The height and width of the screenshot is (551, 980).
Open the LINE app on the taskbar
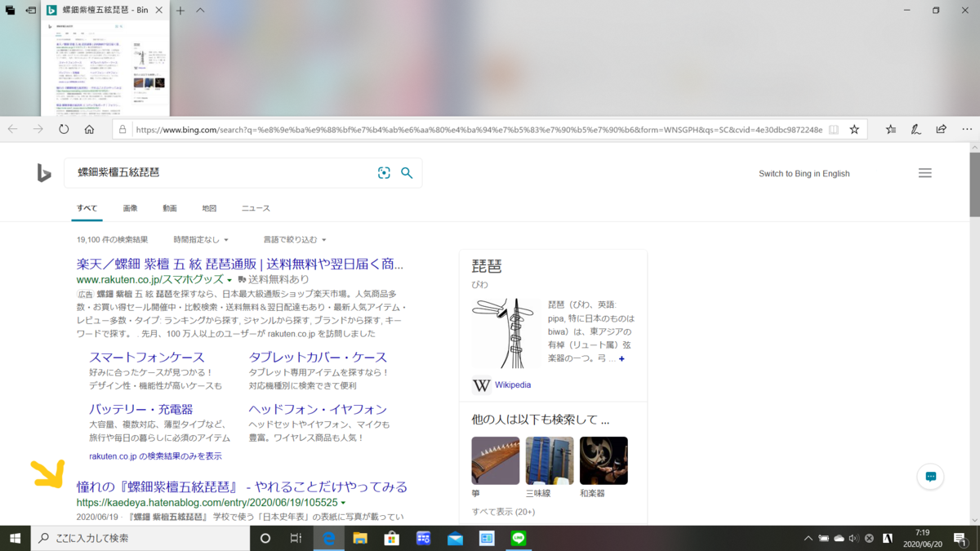tap(519, 539)
